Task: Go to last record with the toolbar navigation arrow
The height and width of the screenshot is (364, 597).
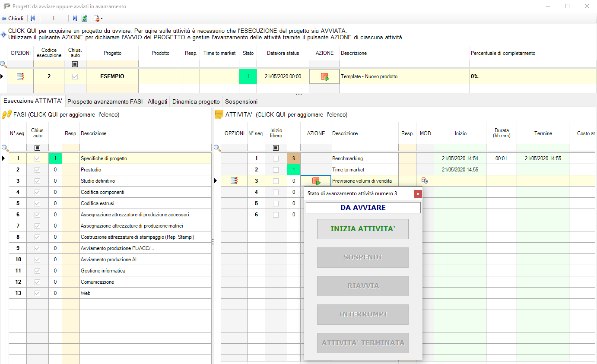Action: click(x=75, y=19)
